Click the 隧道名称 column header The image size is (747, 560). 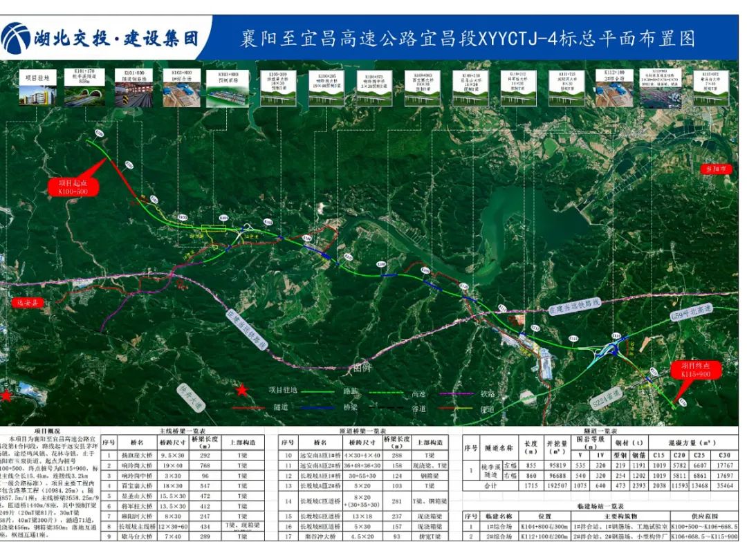[x=498, y=447]
